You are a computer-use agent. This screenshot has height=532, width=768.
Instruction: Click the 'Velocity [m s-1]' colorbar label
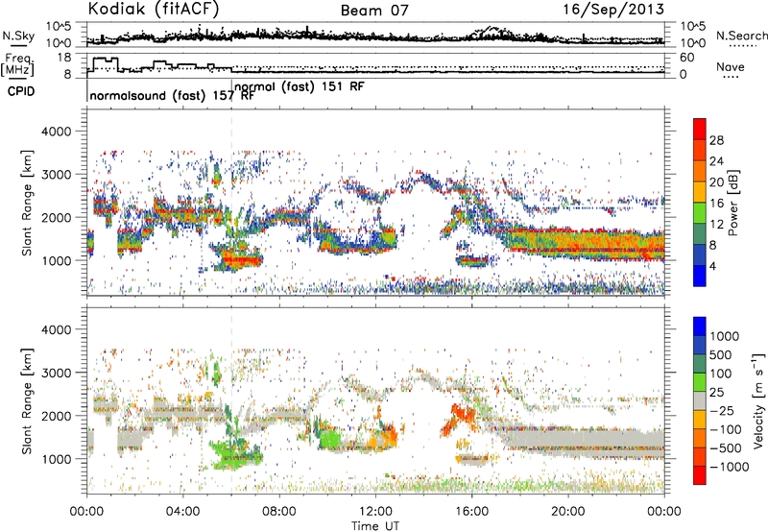[x=758, y=400]
